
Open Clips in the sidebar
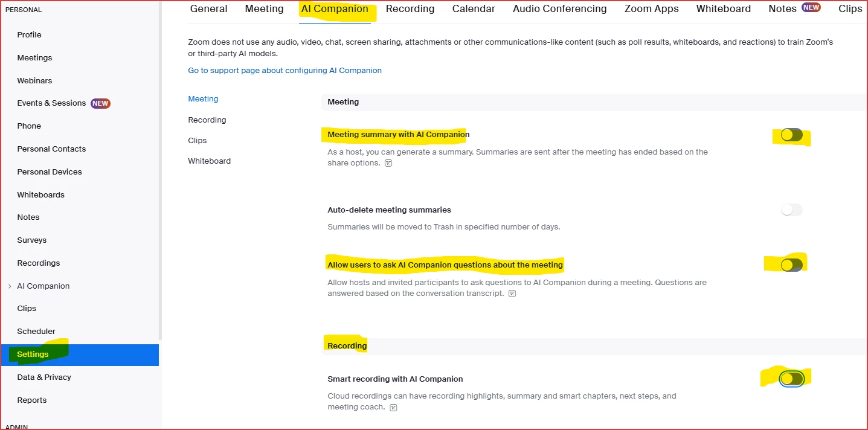[x=27, y=309]
